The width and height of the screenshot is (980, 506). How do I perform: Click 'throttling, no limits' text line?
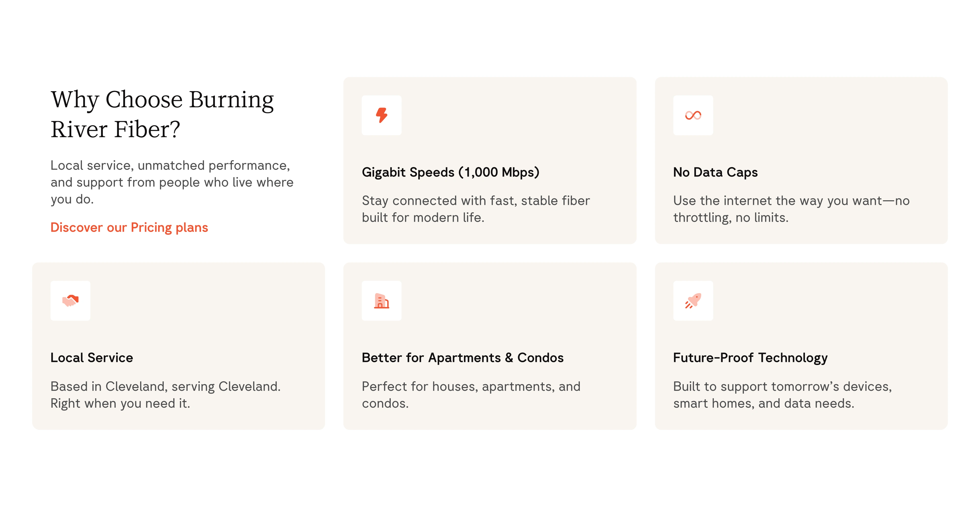point(730,218)
